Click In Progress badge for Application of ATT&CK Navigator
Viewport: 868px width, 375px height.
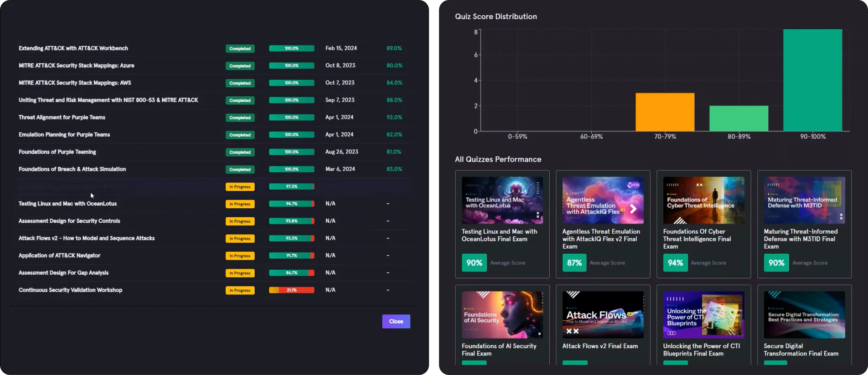pyautogui.click(x=240, y=256)
